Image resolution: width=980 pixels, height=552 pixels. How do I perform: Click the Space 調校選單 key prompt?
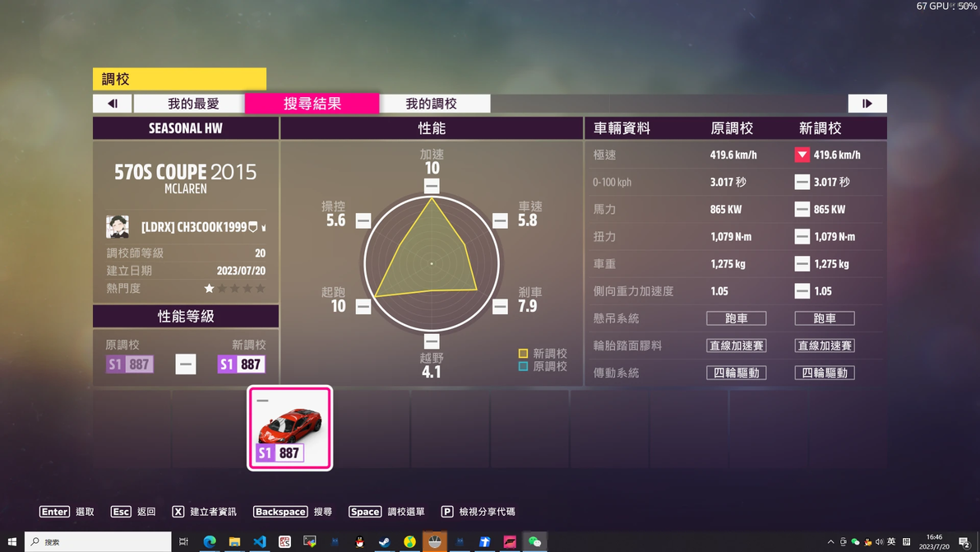386,512
